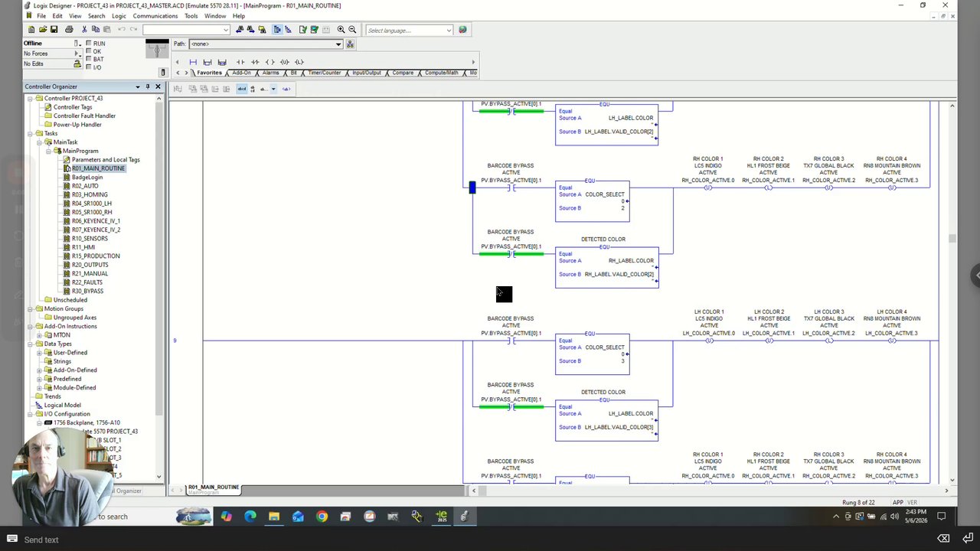Select the R15_PRODUCTION routine
The image size is (980, 551).
click(x=95, y=256)
